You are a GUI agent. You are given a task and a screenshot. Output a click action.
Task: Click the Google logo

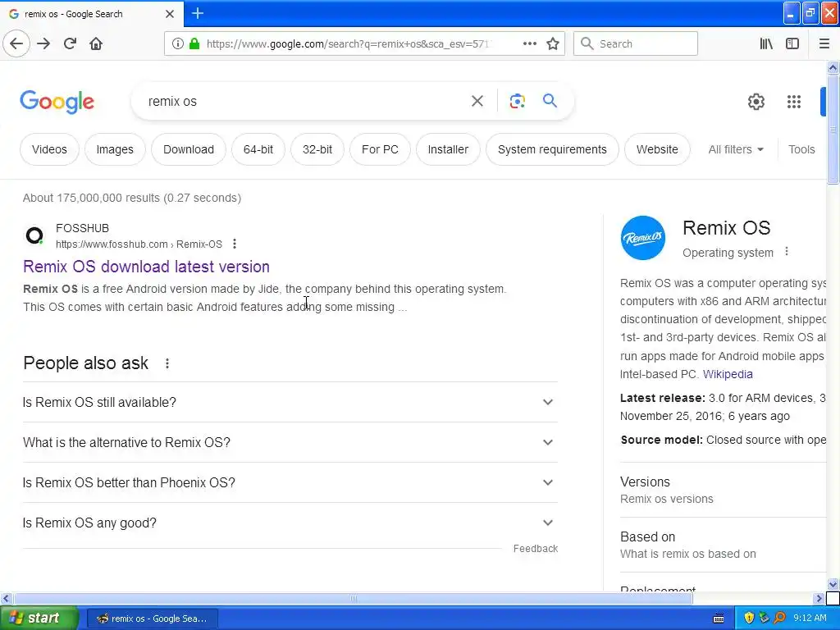click(x=57, y=102)
